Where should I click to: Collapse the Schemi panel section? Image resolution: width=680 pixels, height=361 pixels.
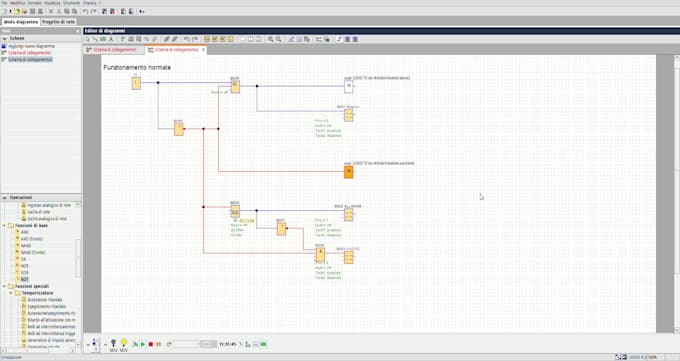(x=5, y=39)
